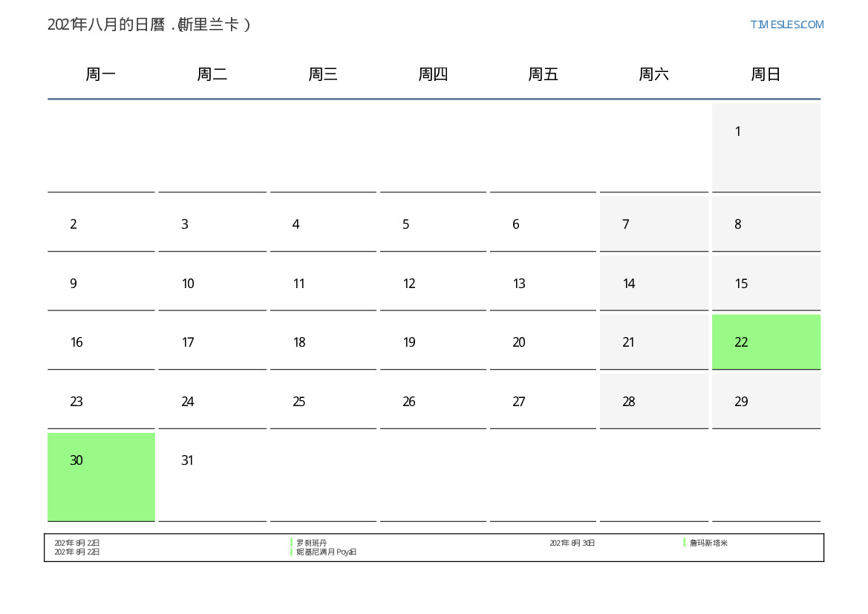Viewport: 868px width, 614px height.
Task: Click green marker beside 詹玛斯塔米
Action: [x=684, y=543]
